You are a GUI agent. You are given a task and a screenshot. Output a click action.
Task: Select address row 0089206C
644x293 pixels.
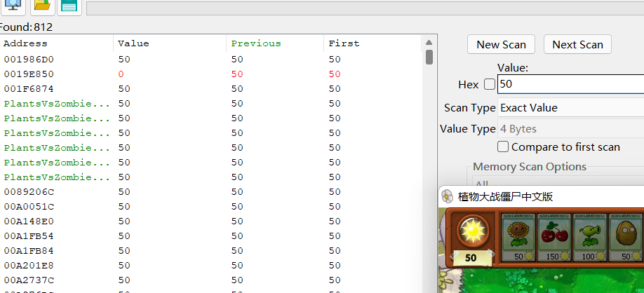tap(212, 192)
